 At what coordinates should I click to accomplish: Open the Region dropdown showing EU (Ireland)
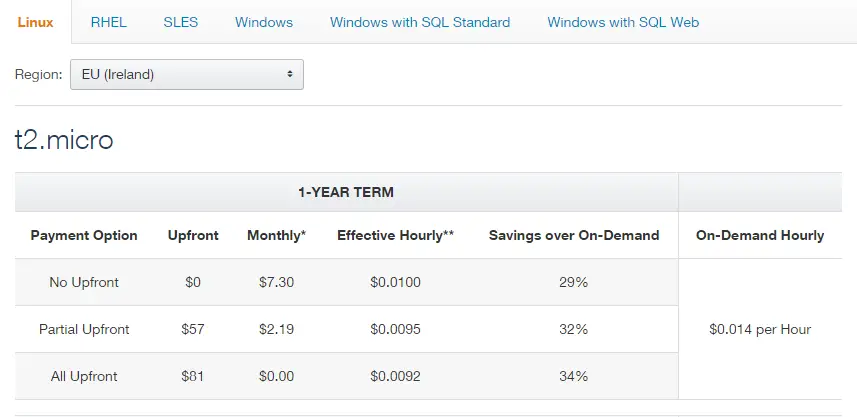tap(186, 74)
